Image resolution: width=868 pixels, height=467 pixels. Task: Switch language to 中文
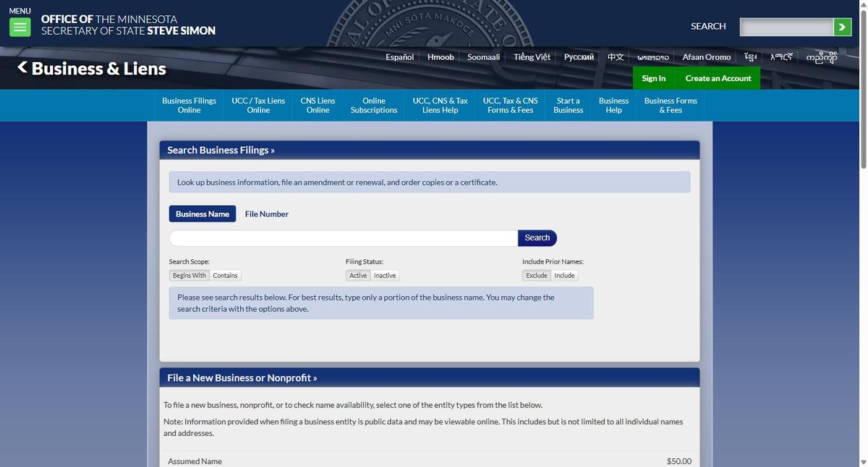pos(616,56)
